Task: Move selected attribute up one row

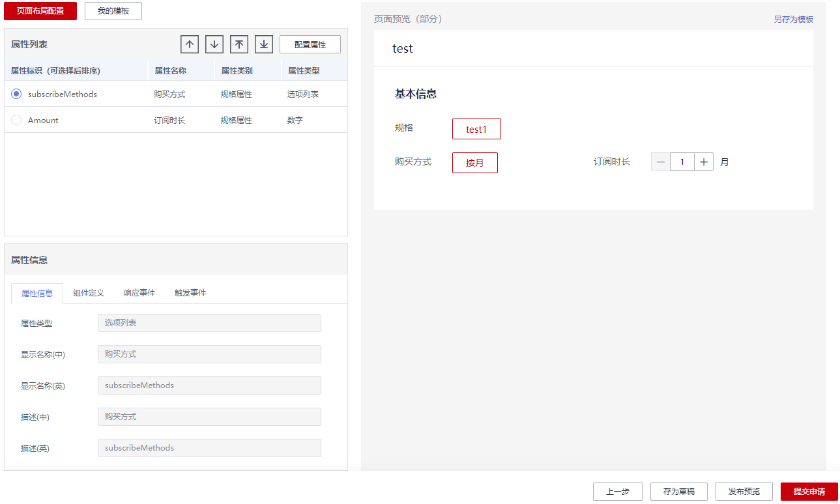Action: pyautogui.click(x=190, y=44)
